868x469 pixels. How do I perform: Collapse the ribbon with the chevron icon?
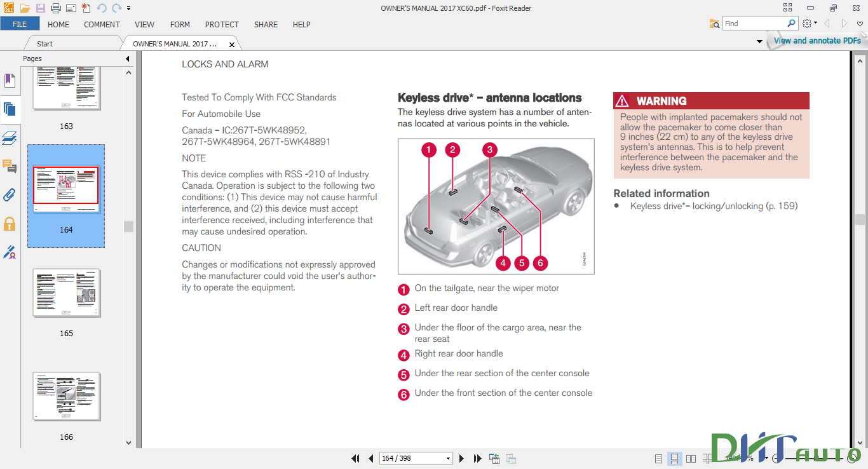860,24
